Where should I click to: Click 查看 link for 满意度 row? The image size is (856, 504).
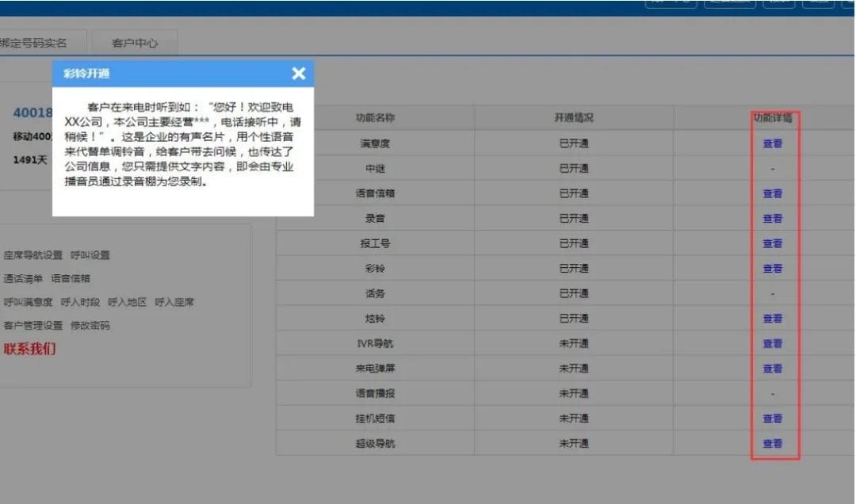pyautogui.click(x=772, y=143)
